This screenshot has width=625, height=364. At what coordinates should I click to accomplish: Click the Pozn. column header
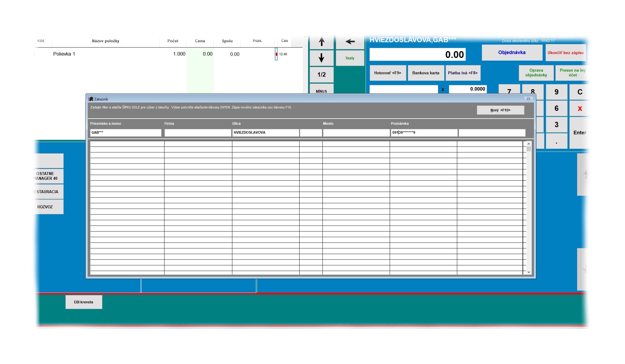click(x=258, y=41)
